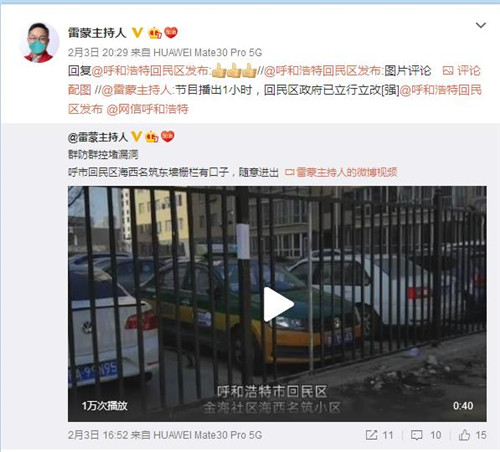Screen dimensions: 500x452
Task: Click the 1万次播放 view count label
Action: 105,406
